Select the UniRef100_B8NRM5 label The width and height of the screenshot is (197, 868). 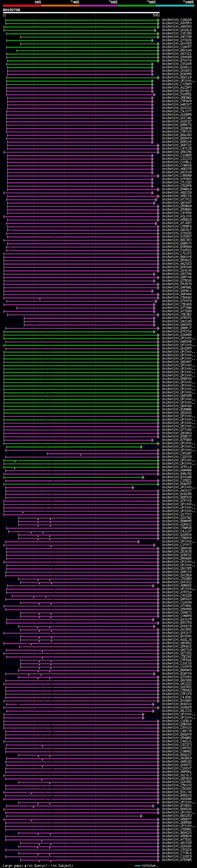(x=177, y=521)
